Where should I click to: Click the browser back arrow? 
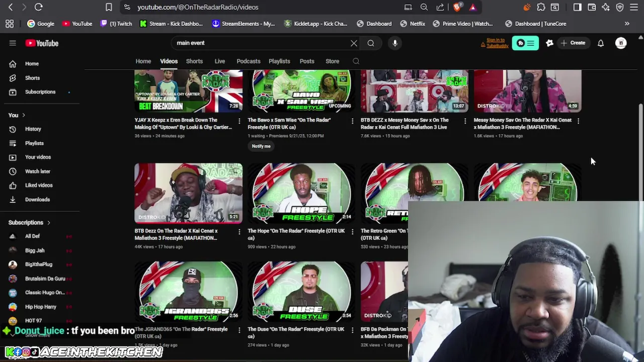[x=11, y=7]
